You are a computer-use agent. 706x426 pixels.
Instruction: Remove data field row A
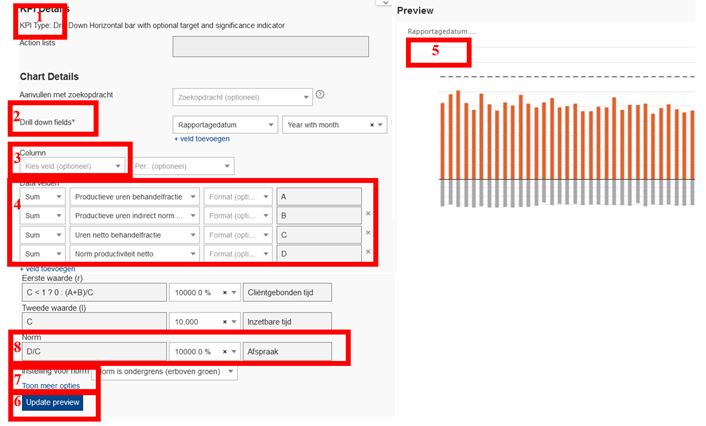click(x=367, y=197)
